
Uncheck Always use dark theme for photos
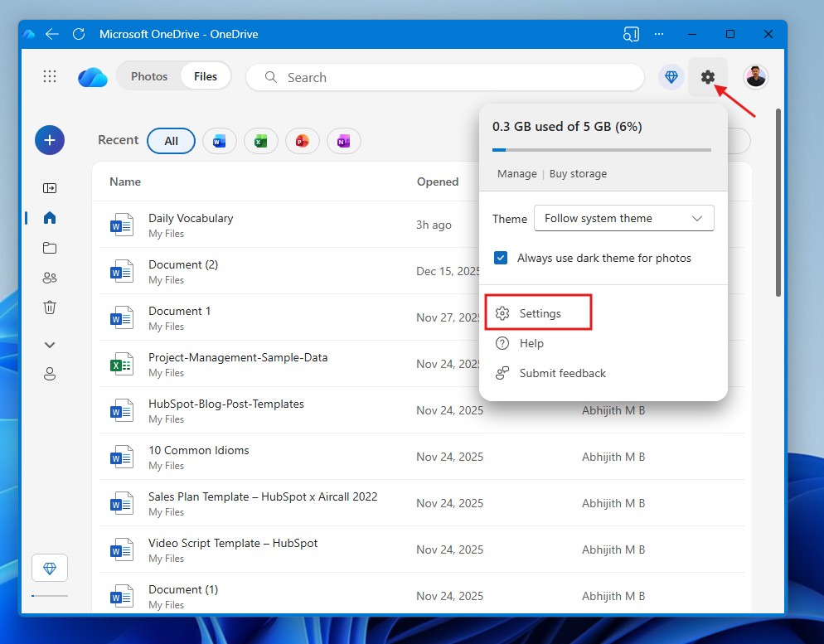500,258
